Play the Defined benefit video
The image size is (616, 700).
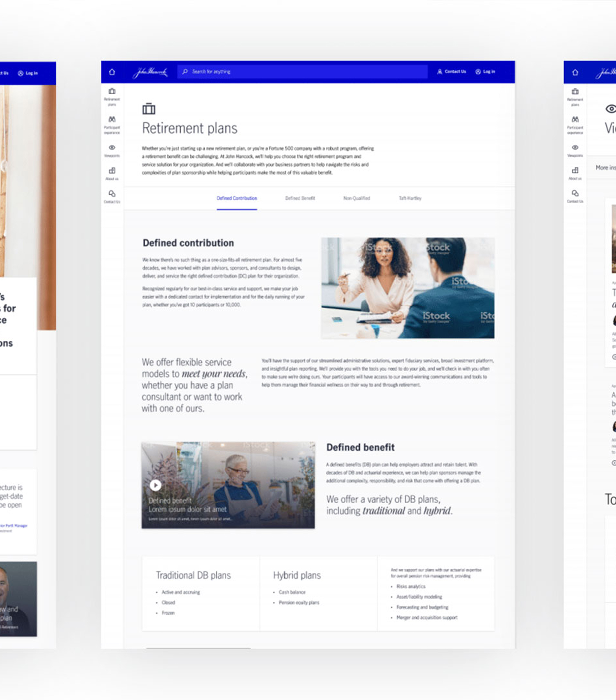click(x=155, y=485)
